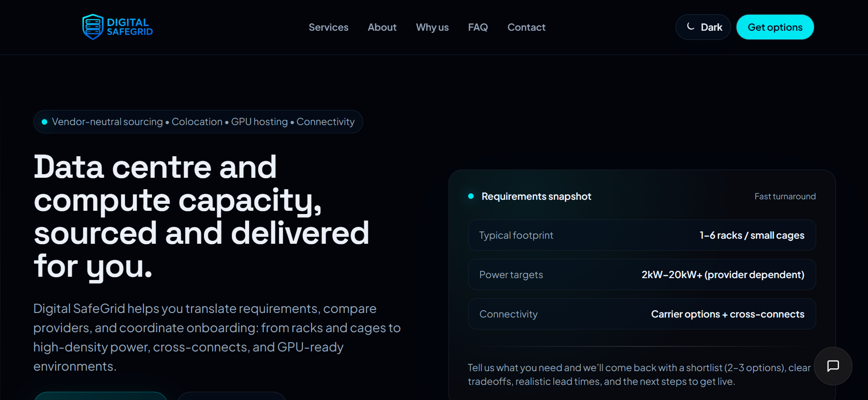Screen dimensions: 868x400
Task: Toggle the Dark theme switch
Action: click(x=703, y=27)
